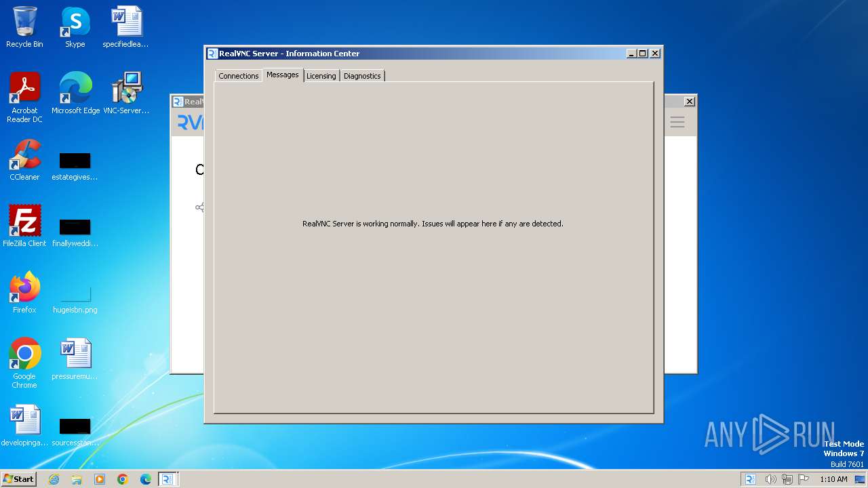Open the Recycle Bin desktop icon
868x488 pixels.
24,28
